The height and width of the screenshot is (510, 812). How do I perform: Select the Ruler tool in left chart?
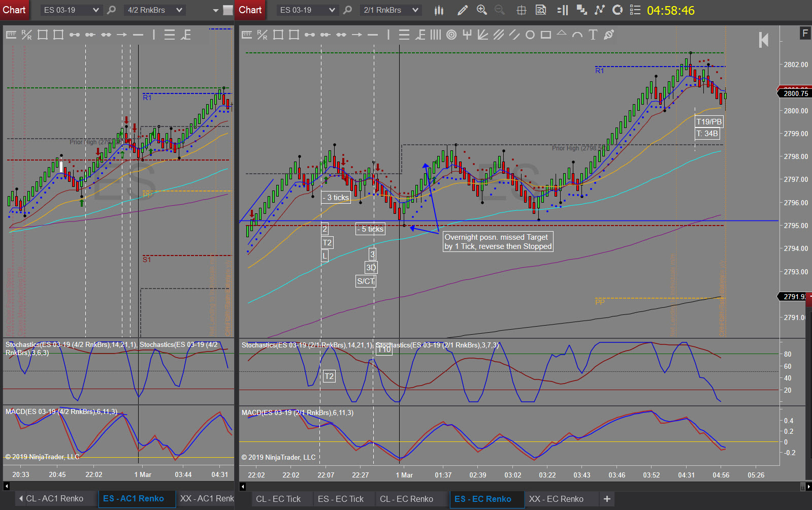tap(11, 35)
